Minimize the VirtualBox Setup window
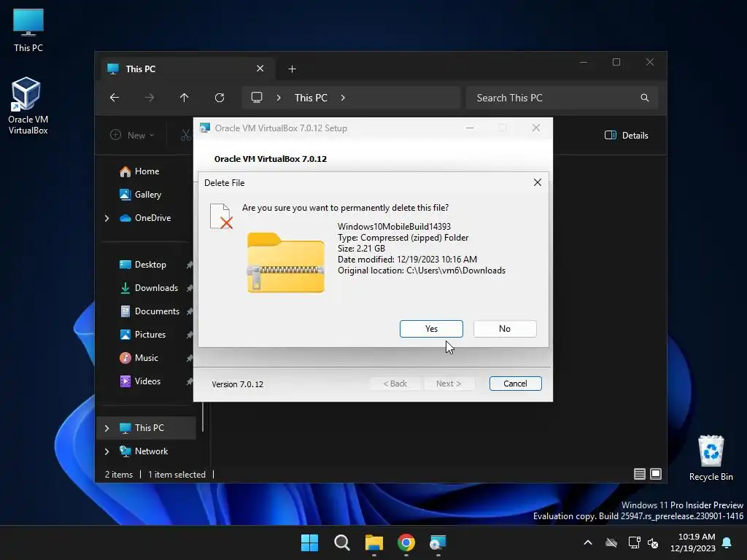Viewport: 747px width, 560px height. point(470,128)
